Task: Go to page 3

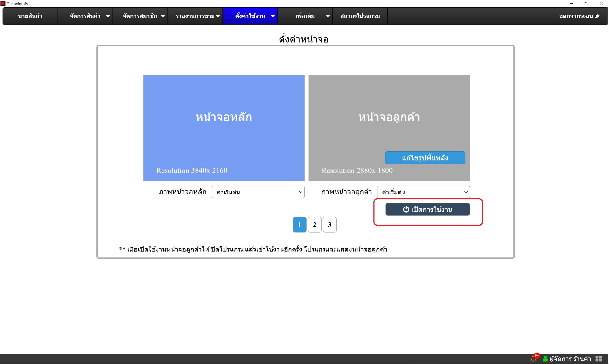Action: (329, 225)
